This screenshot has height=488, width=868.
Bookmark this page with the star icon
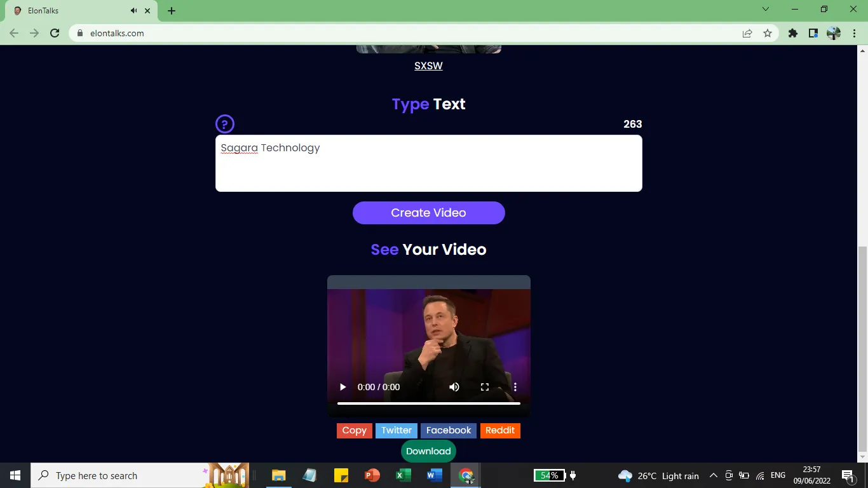768,33
